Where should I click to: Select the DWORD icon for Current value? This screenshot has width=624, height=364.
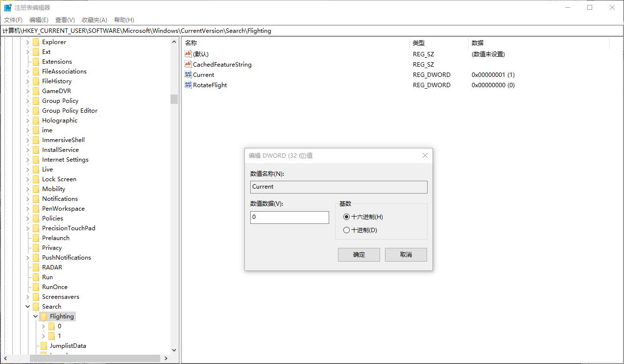[188, 74]
